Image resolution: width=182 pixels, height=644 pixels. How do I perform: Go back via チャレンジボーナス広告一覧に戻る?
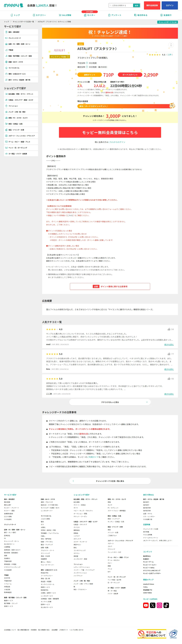pyautogui.click(x=110, y=481)
